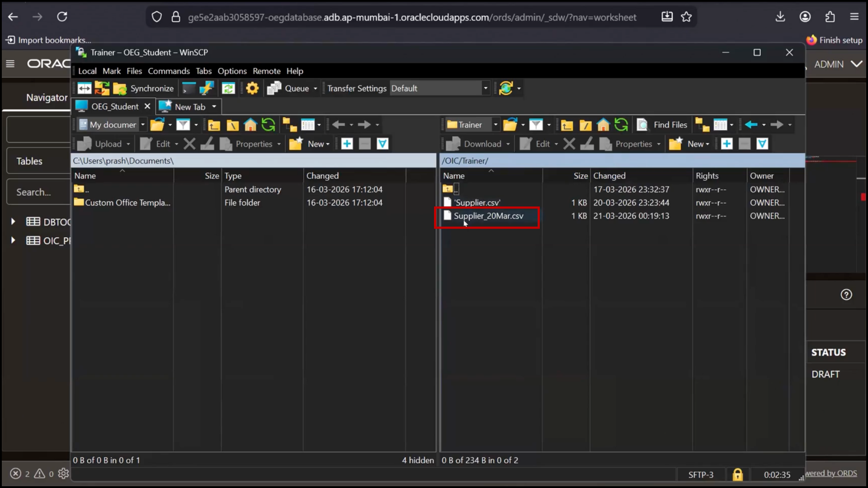Click remote panel Select Files plus icon

pos(726,144)
